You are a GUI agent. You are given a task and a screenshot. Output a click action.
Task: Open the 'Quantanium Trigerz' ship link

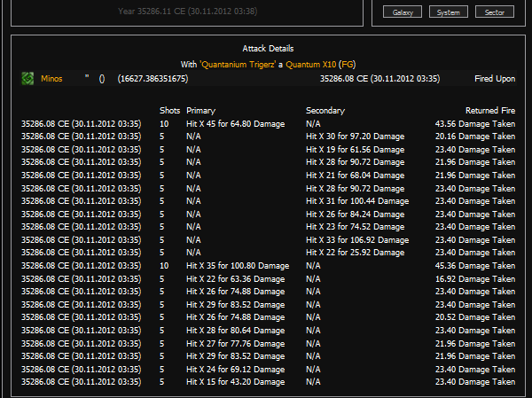238,65
